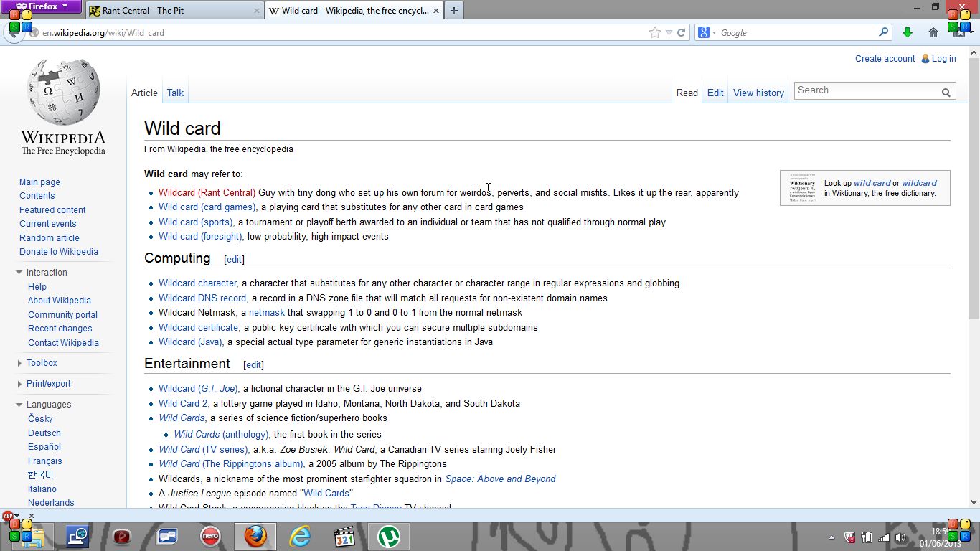
Task: Launch Internet Explorer from the taskbar
Action: (x=299, y=536)
